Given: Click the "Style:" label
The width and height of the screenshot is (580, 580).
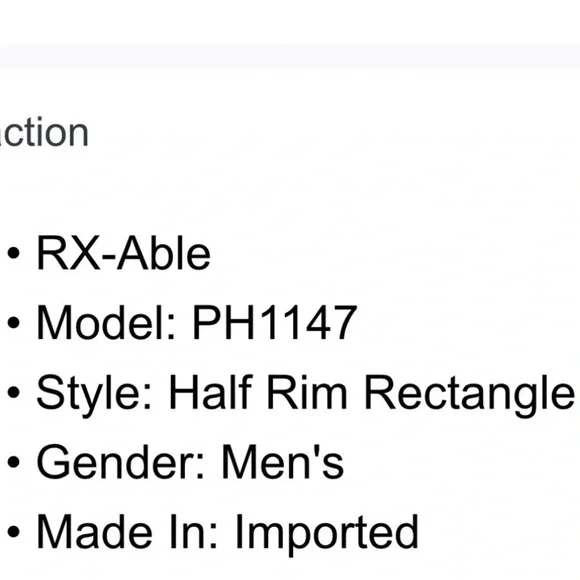Looking at the screenshot, I should (94, 394).
